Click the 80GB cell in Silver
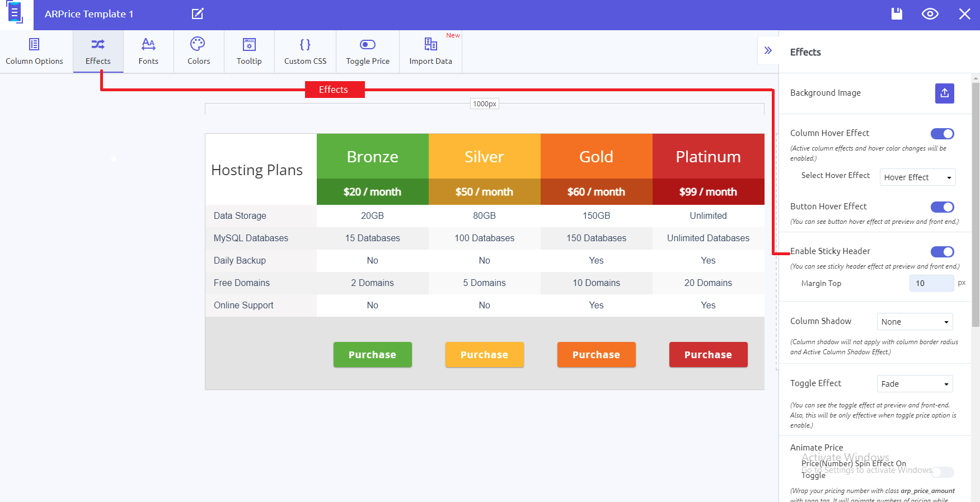The width and height of the screenshot is (980, 502). 485,216
